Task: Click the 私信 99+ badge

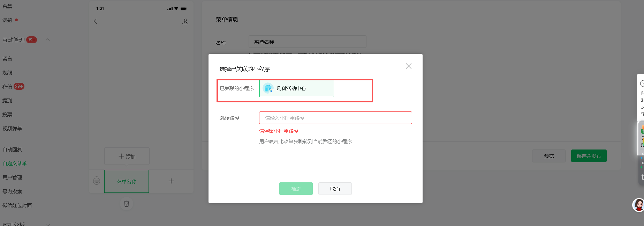Action: pyautogui.click(x=19, y=86)
